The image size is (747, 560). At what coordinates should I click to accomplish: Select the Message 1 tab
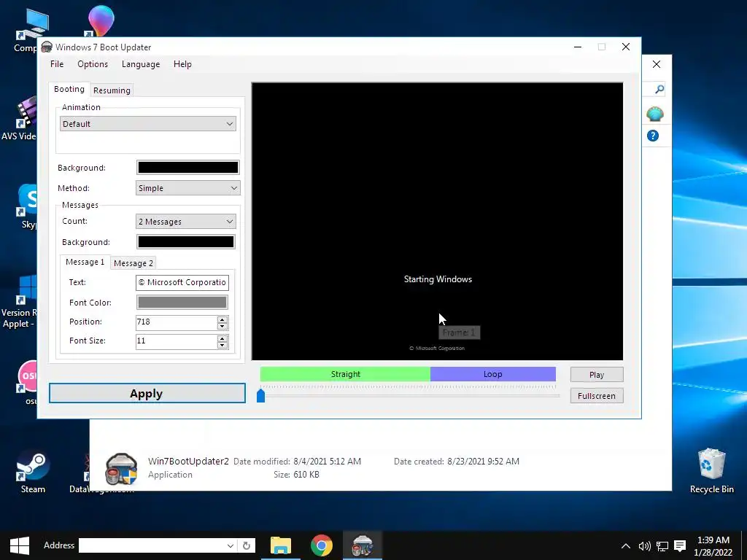click(x=85, y=262)
